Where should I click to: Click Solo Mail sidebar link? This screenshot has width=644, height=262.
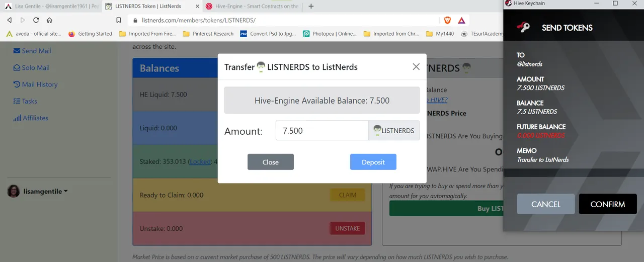pyautogui.click(x=36, y=67)
